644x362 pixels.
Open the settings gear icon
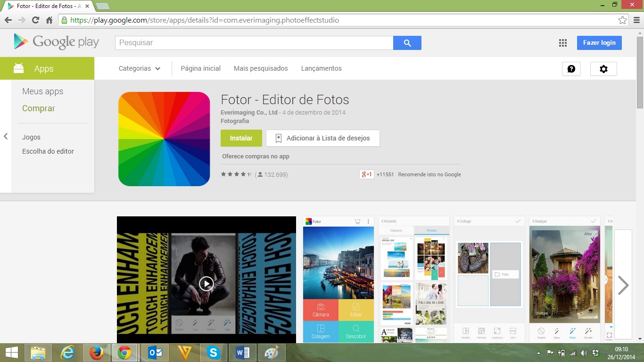603,69
